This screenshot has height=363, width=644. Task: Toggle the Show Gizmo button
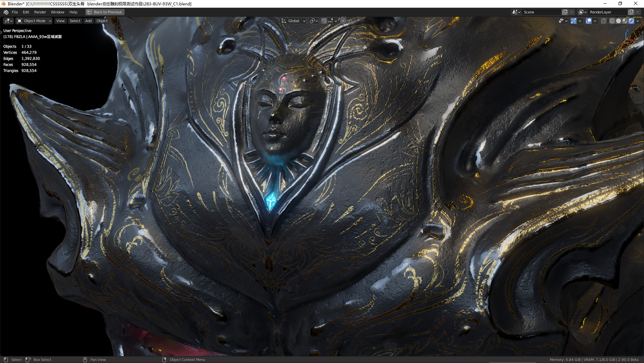click(x=573, y=21)
